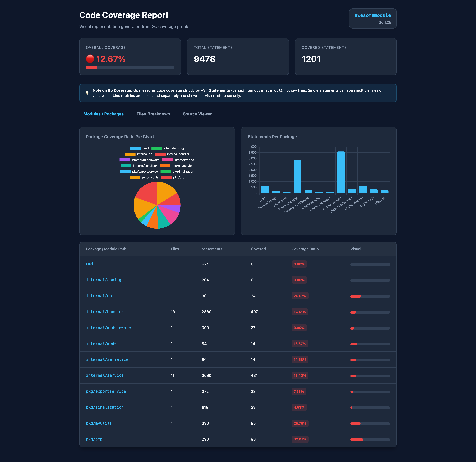The image size is (476, 462).
Task: Toggle internal/middleware legend entry
Action: click(140, 160)
